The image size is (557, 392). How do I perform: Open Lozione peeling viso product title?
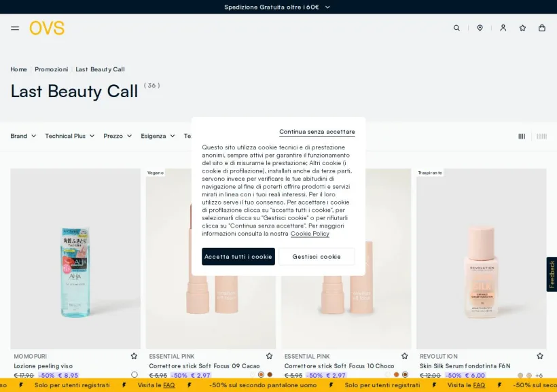coord(43,366)
